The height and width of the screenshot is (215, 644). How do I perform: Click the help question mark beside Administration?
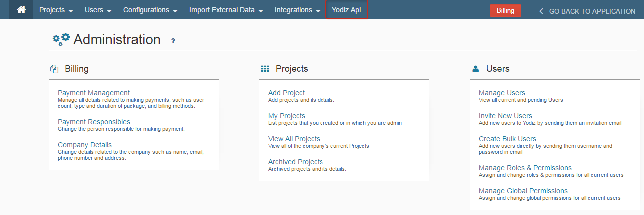click(x=173, y=41)
